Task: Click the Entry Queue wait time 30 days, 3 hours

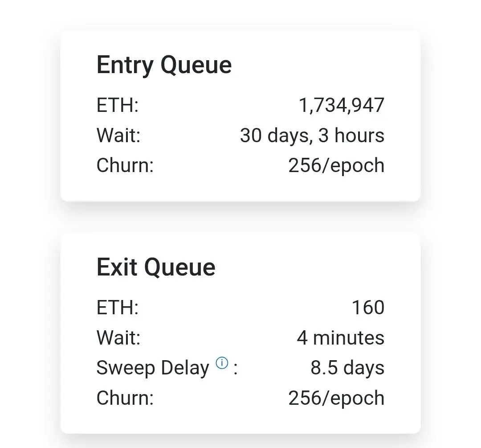Action: pyautogui.click(x=312, y=135)
